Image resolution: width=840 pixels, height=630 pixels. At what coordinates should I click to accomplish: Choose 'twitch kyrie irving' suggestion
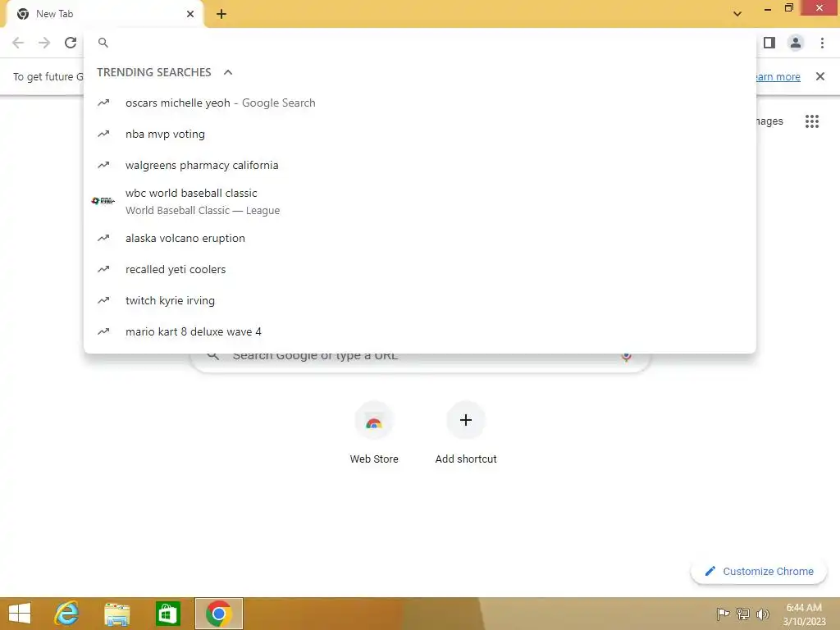point(420,300)
